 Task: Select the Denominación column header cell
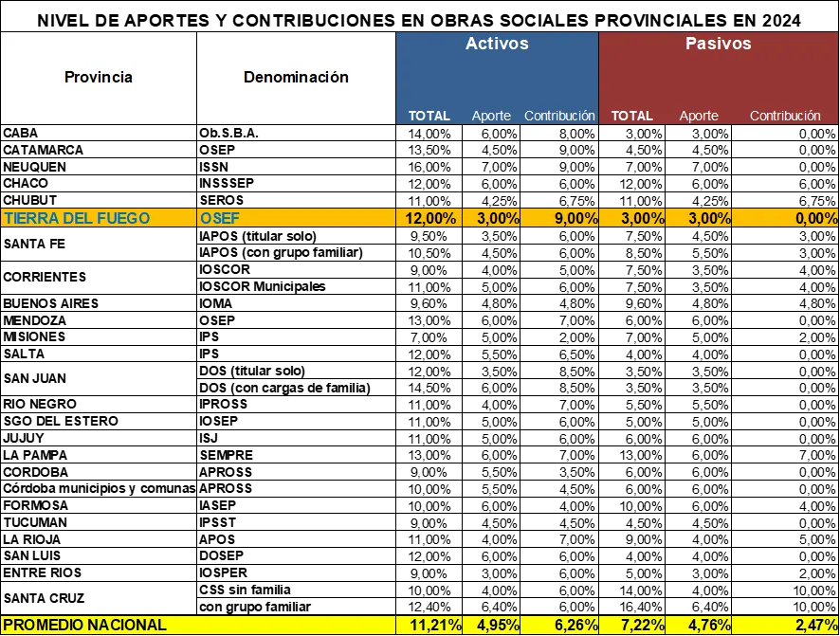296,78
